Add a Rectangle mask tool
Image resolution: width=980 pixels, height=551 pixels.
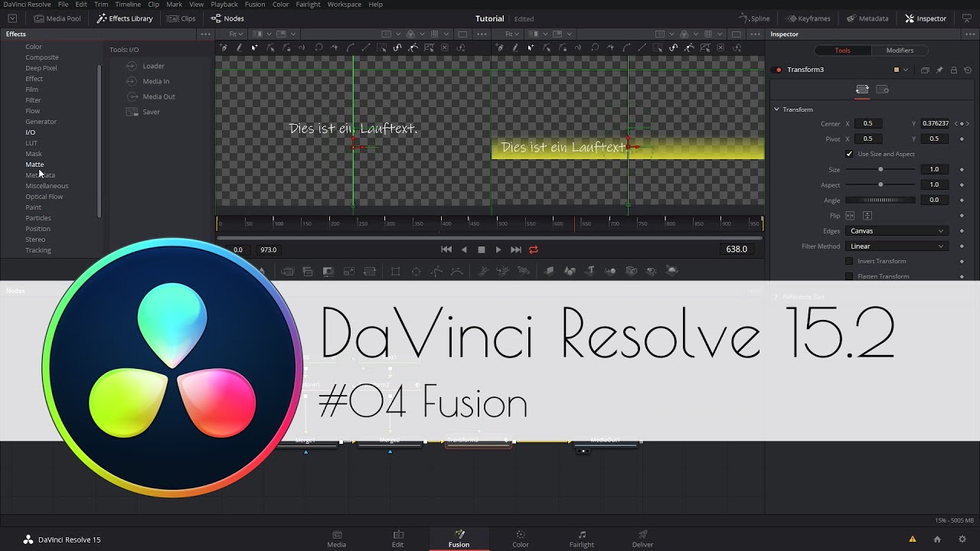395,271
